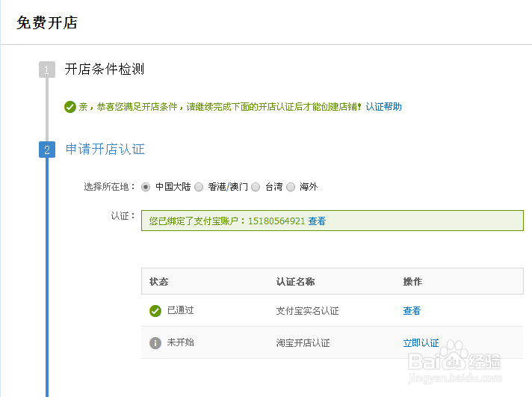The width and height of the screenshot is (532, 397).
Task: Click the step 1 number badge
Action: click(x=47, y=70)
